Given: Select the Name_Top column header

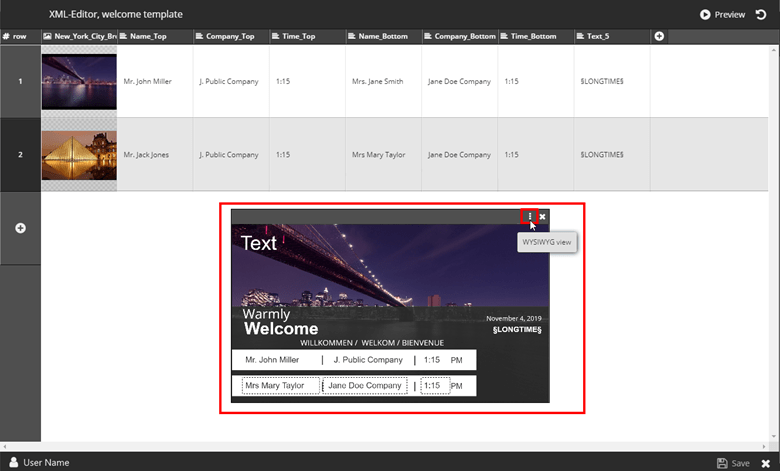Looking at the screenshot, I should (x=155, y=36).
